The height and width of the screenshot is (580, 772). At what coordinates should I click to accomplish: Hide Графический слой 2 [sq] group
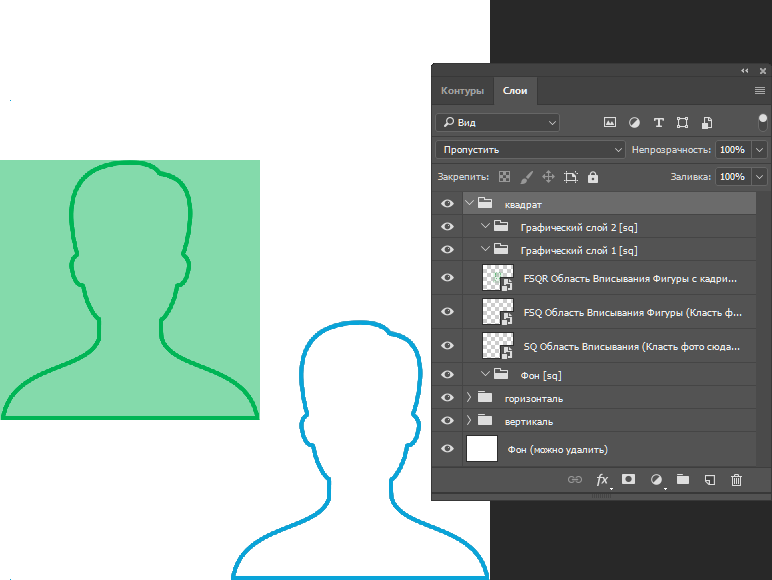[x=447, y=226]
